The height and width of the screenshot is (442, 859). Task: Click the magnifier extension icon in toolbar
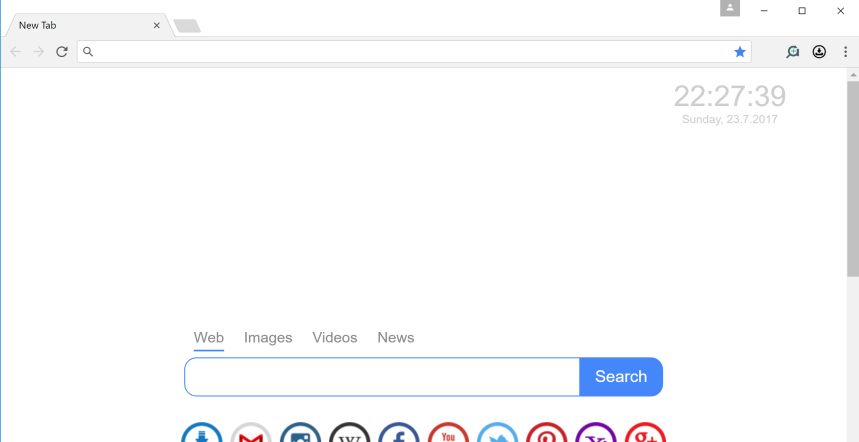pyautogui.click(x=793, y=52)
